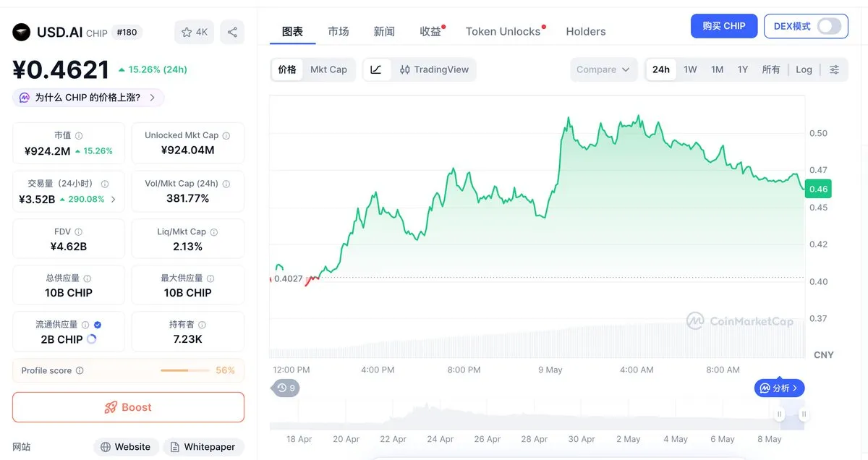Screen dimensions: 868x460
Task: Toggle the DEX模式 switch
Action: 830,26
